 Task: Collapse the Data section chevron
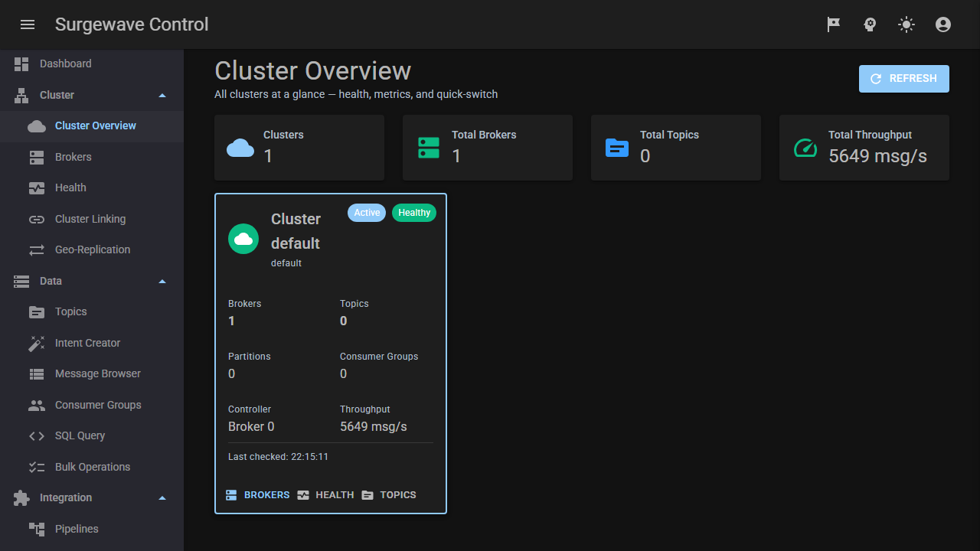tap(162, 282)
